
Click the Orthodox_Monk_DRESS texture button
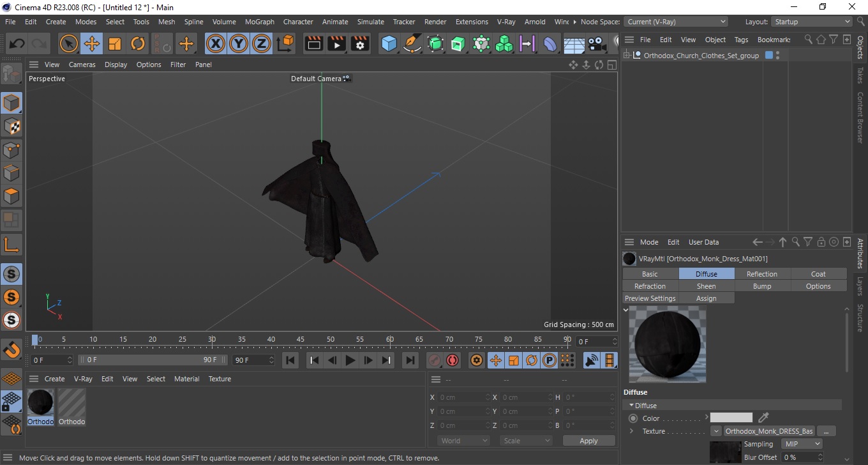[769, 431]
